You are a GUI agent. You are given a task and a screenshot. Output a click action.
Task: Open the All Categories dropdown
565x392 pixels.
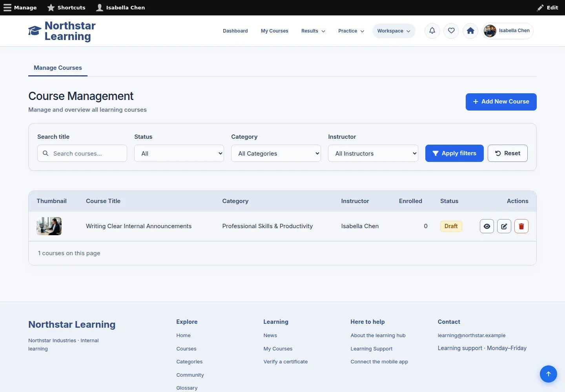[x=276, y=153]
